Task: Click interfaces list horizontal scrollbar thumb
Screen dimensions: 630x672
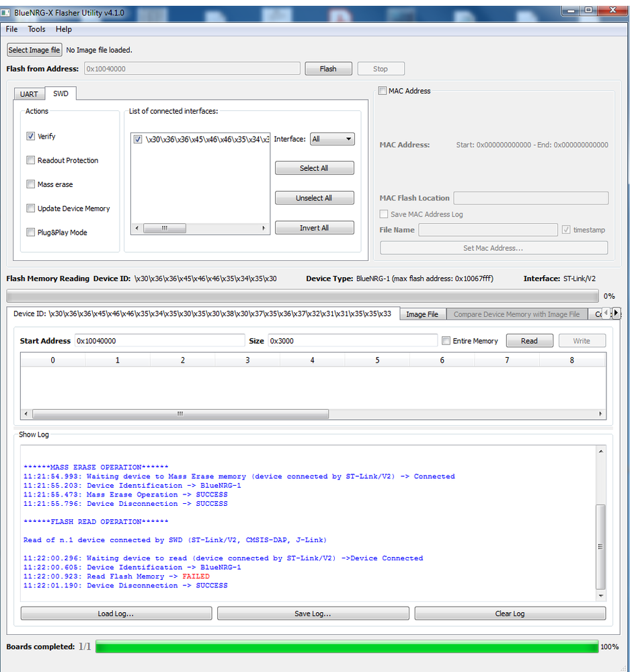Action: click(165, 228)
